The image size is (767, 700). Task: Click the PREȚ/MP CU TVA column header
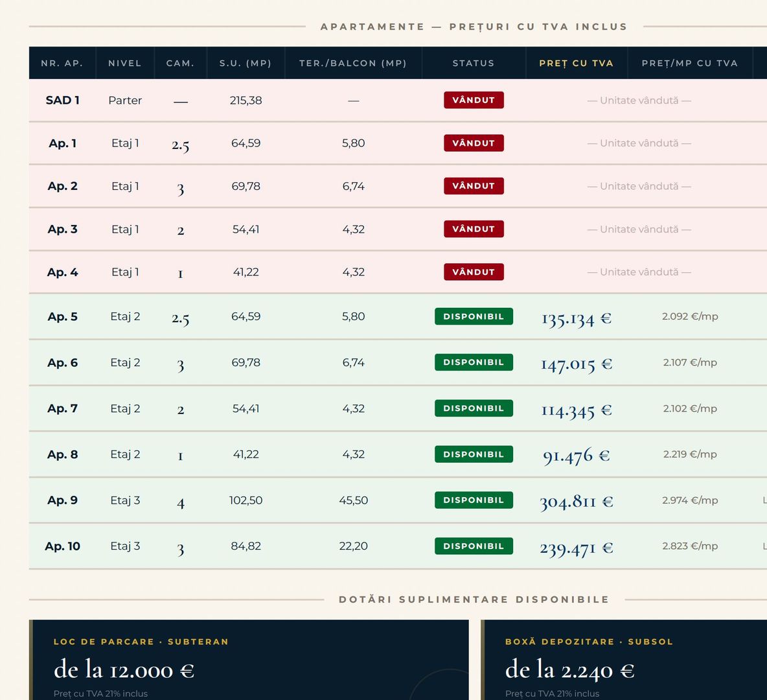690,63
